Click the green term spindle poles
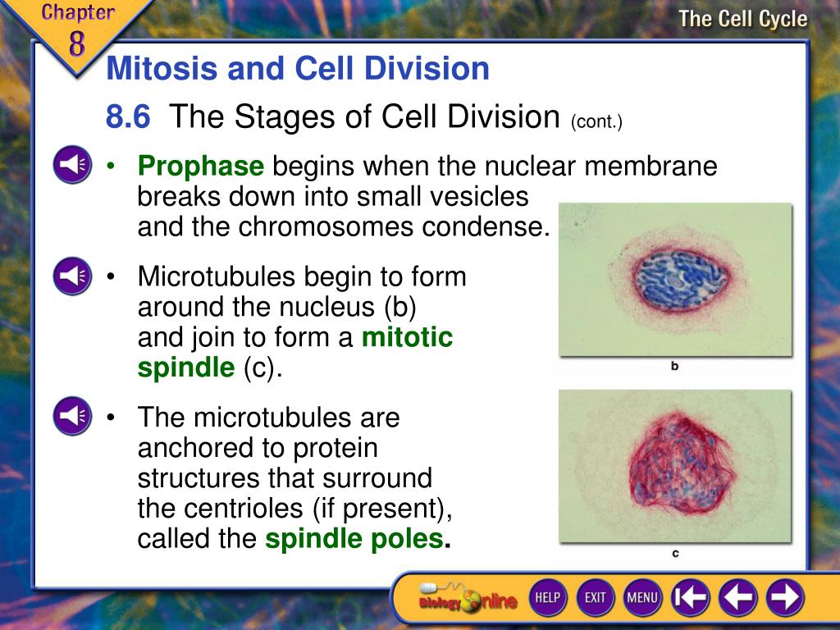Image resolution: width=840 pixels, height=630 pixels. [x=354, y=538]
